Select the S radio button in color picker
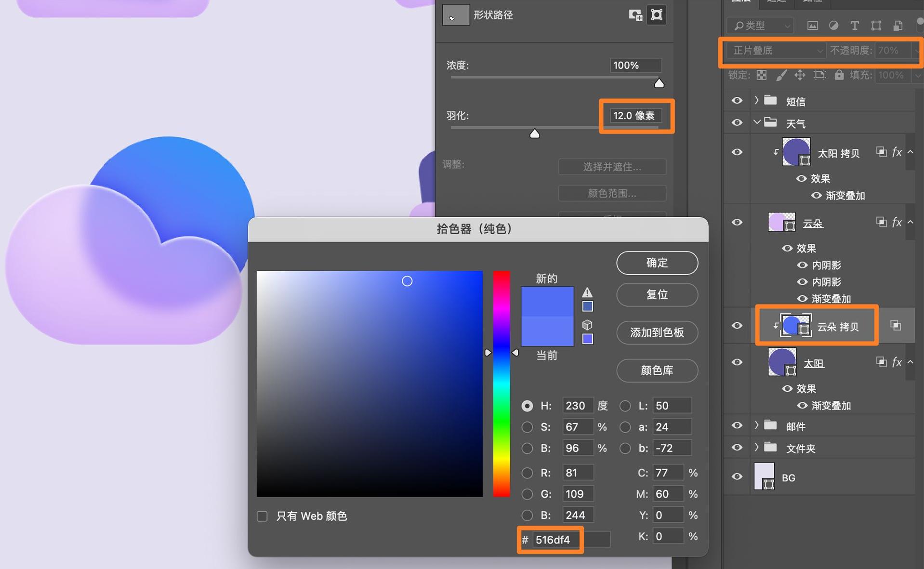 527,427
